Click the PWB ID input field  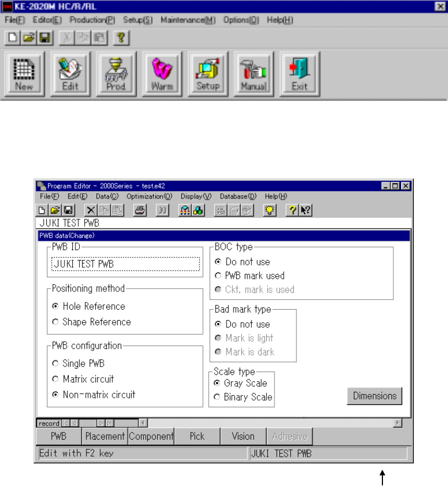pos(126,264)
